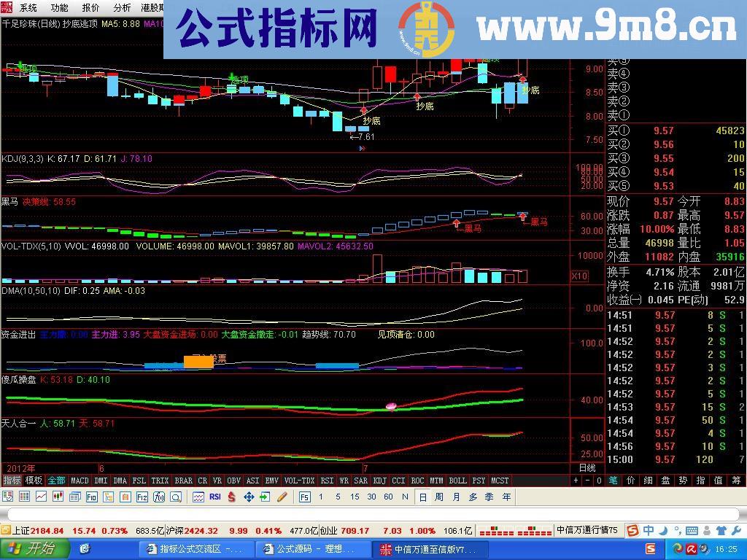Screen dimensions: 747x560
Task: Click the RSI toolbar icon
Action: (x=214, y=497)
